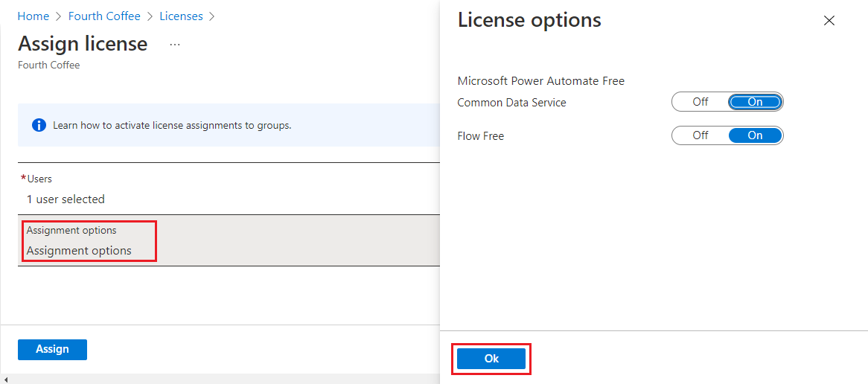The width and height of the screenshot is (868, 384).
Task: Confirm license options with Ok
Action: [x=491, y=359]
